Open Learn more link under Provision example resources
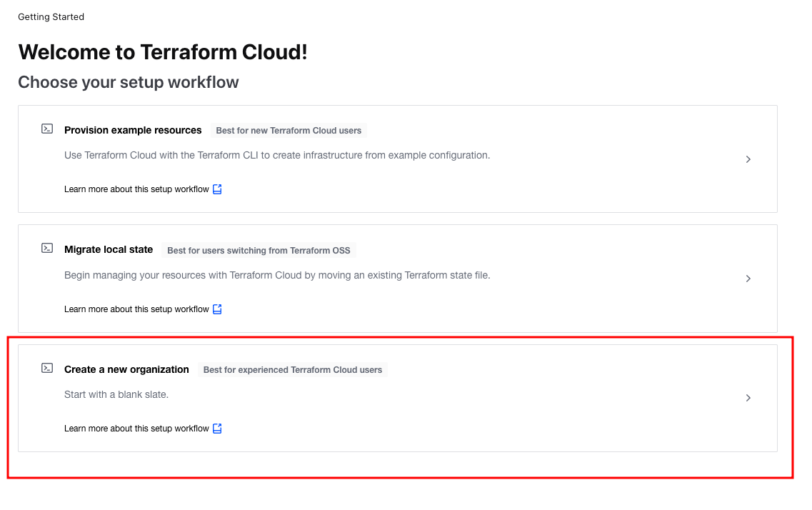 tap(136, 189)
